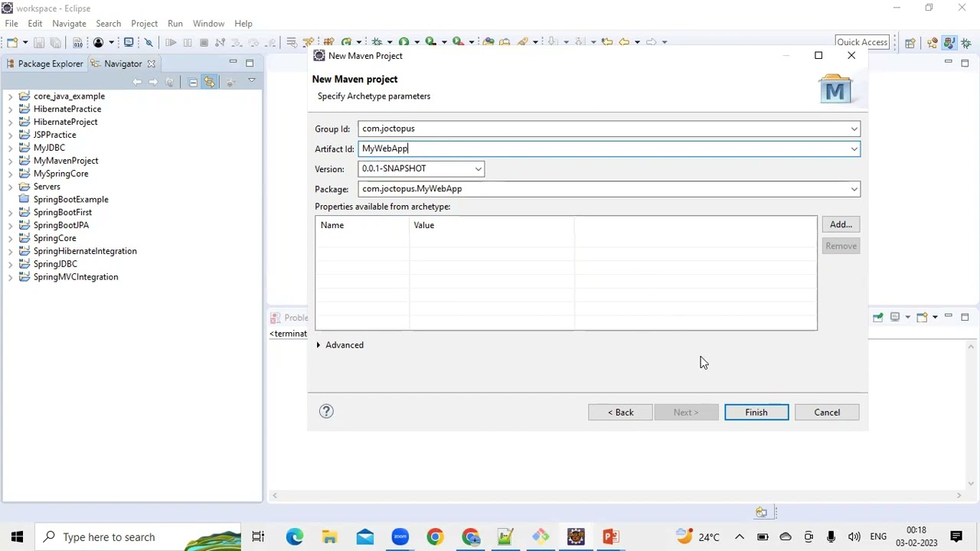Click the help question mark icon
This screenshot has height=551, width=980.
click(x=326, y=411)
